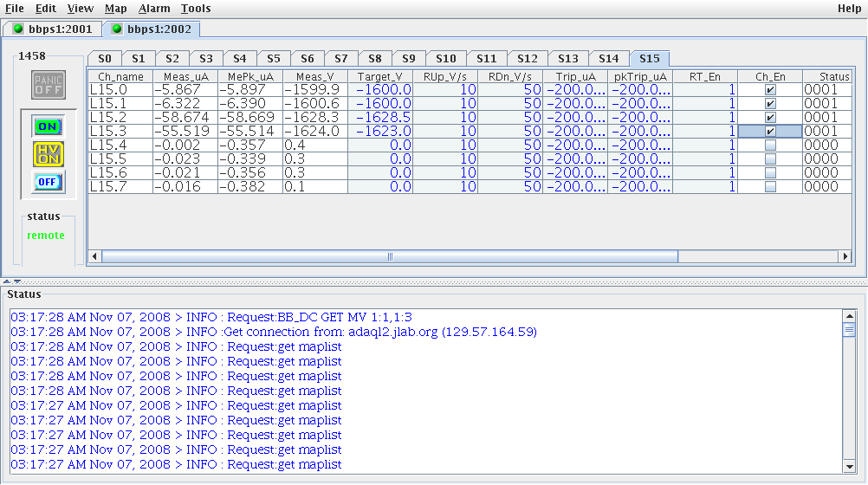Click the Status log vertical scroll thumb
The height and width of the screenshot is (485, 868).
point(849,330)
